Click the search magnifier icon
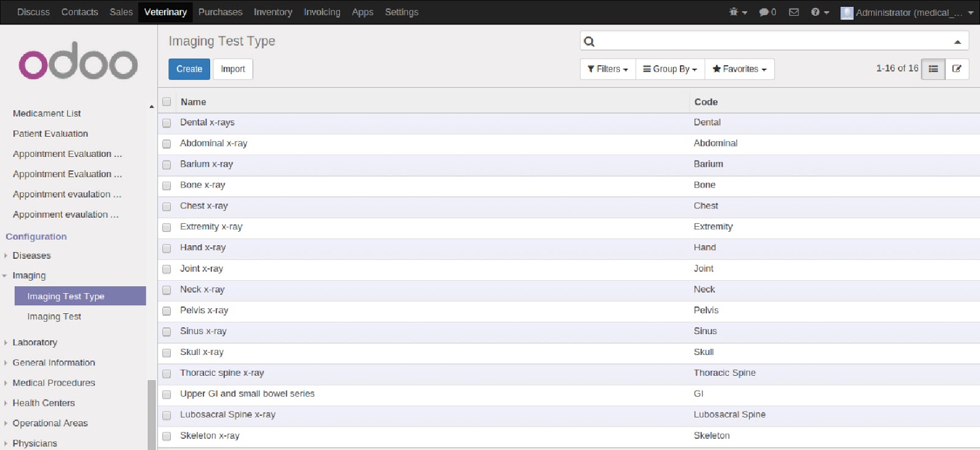 (589, 41)
